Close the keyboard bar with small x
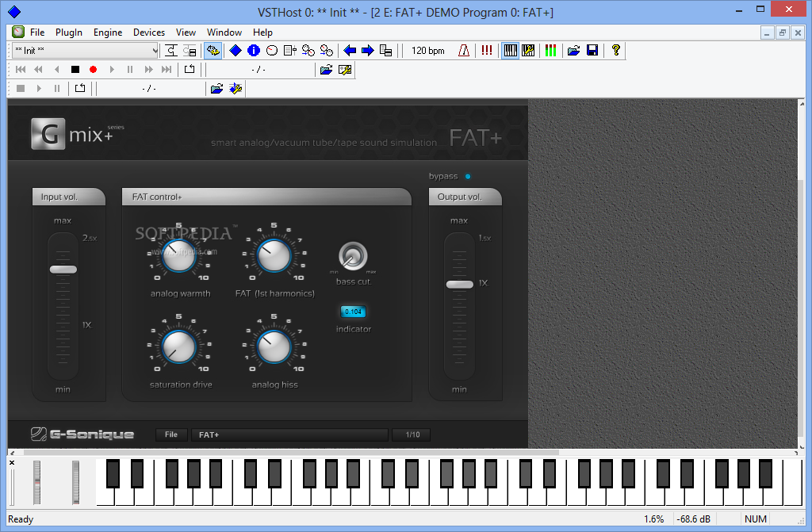 (x=12, y=462)
